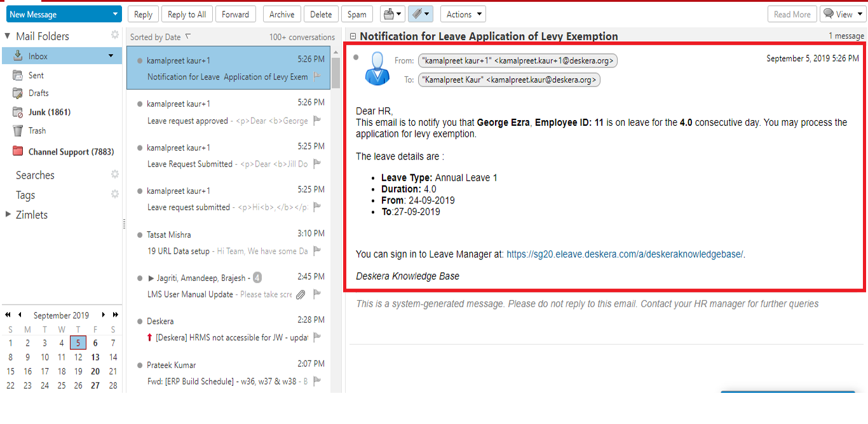This screenshot has height=424, width=868.
Task: Flag the Leave request approved email
Action: tap(317, 120)
